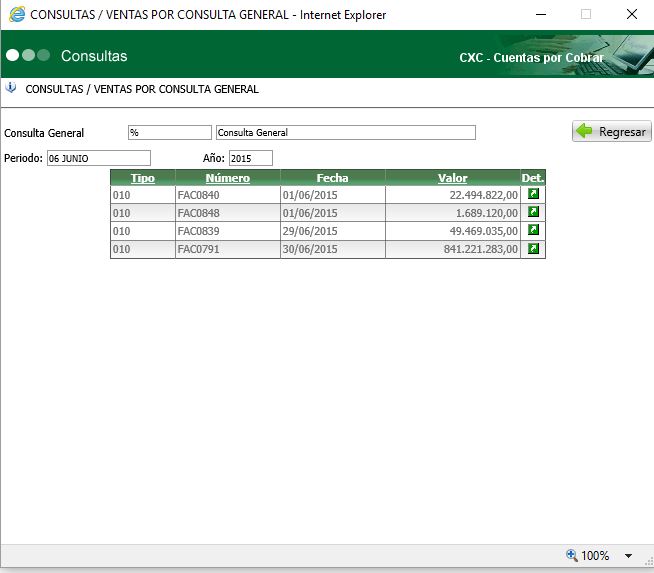Click the 100% zoom level text

tap(595, 555)
